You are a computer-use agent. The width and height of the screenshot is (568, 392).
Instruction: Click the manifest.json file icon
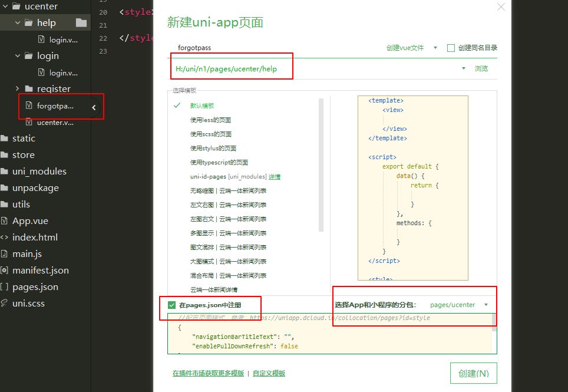click(x=4, y=270)
